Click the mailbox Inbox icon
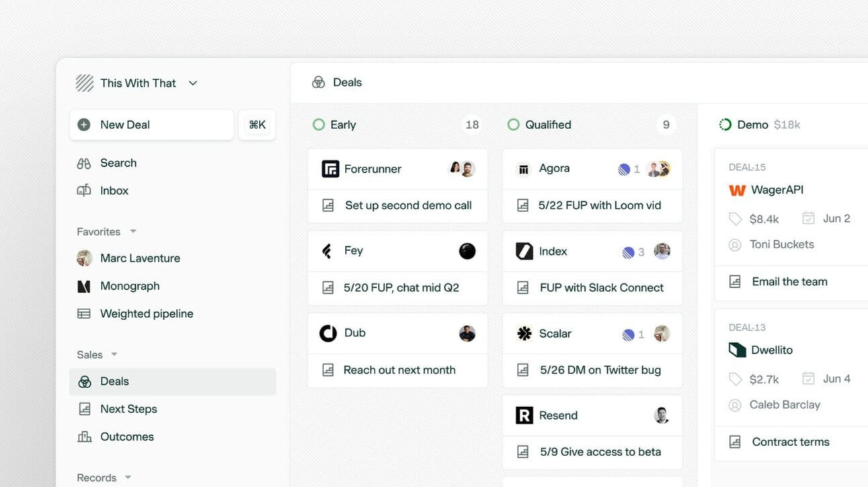 pyautogui.click(x=84, y=190)
